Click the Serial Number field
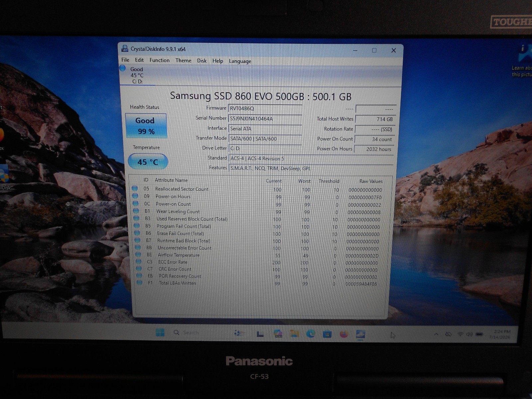 coord(265,118)
